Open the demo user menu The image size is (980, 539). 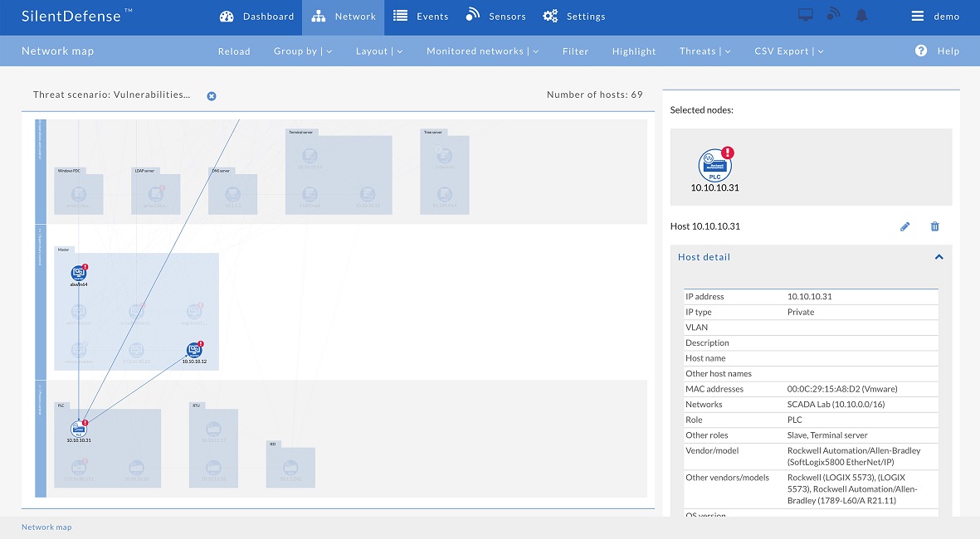pos(935,17)
